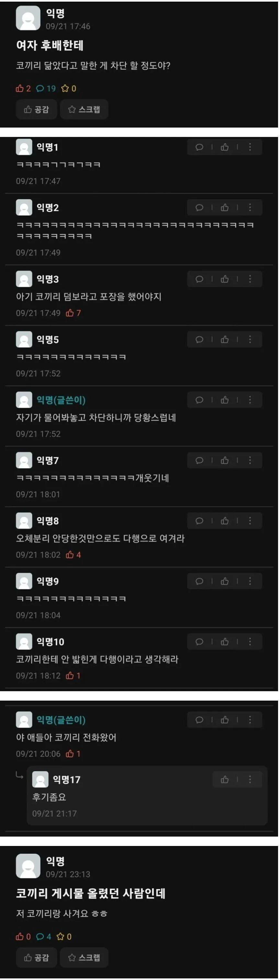The width and height of the screenshot is (280, 980).
Task: Like 익명8's comment about 오체분리
Action: [x=225, y=521]
